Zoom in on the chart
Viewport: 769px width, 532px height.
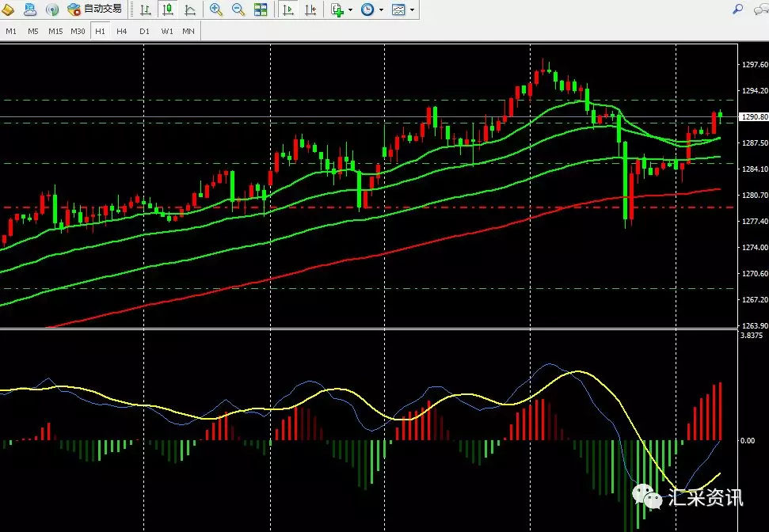(216, 9)
